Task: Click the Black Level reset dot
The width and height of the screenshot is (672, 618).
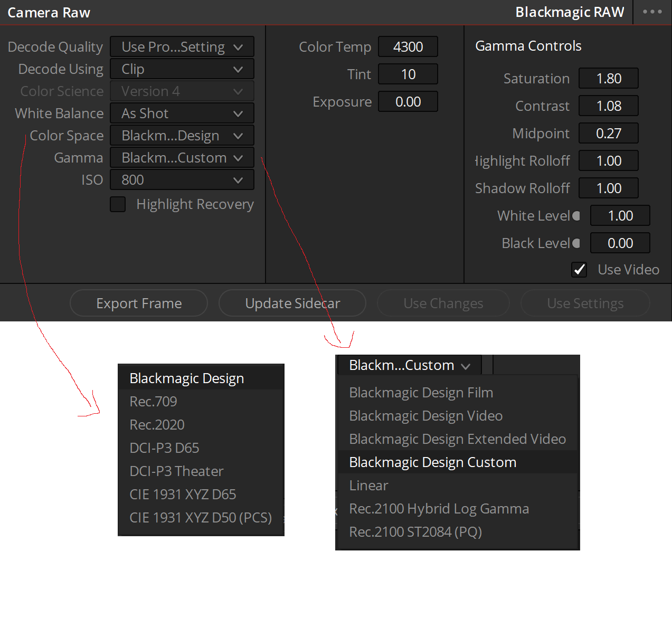Action: 576,243
